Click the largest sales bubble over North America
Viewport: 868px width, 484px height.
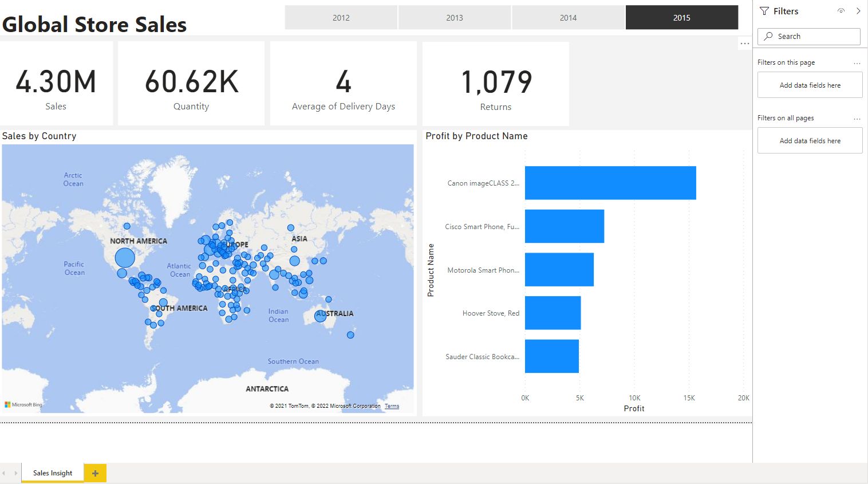[124, 257]
